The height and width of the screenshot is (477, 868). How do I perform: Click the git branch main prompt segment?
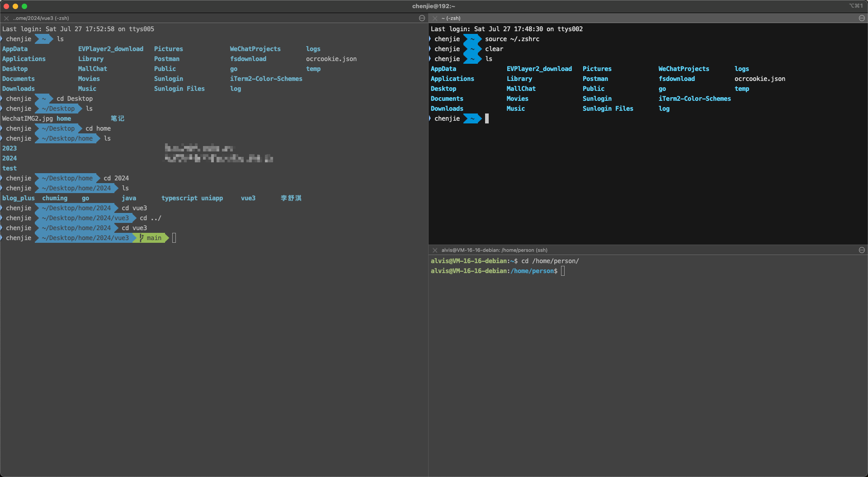click(151, 238)
